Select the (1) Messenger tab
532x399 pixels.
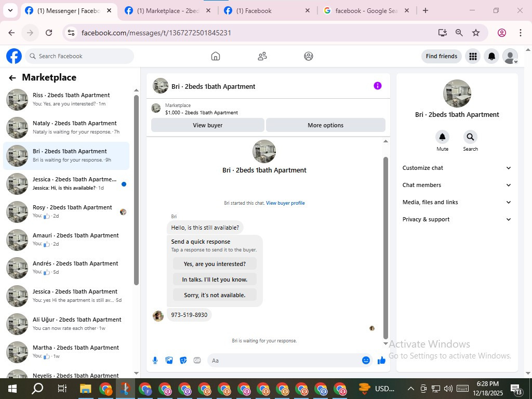pos(69,10)
